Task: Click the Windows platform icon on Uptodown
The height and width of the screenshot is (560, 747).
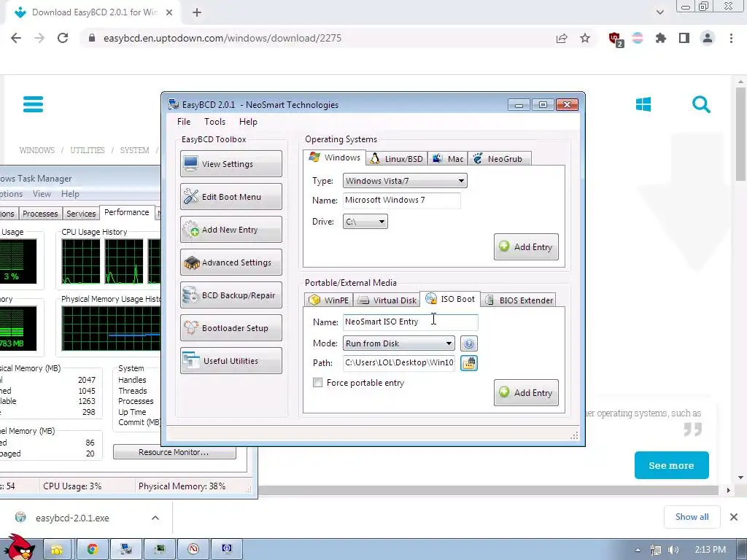Action: (643, 104)
